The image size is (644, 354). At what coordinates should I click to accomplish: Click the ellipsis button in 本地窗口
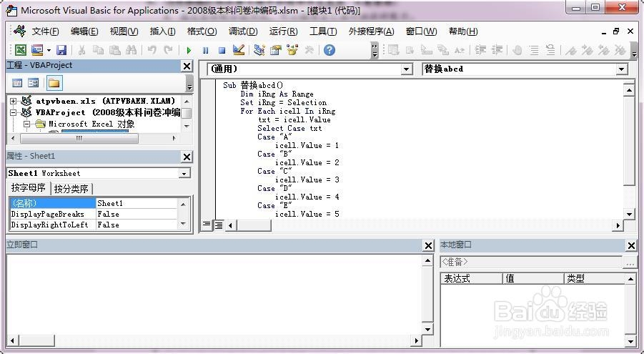[630, 262]
